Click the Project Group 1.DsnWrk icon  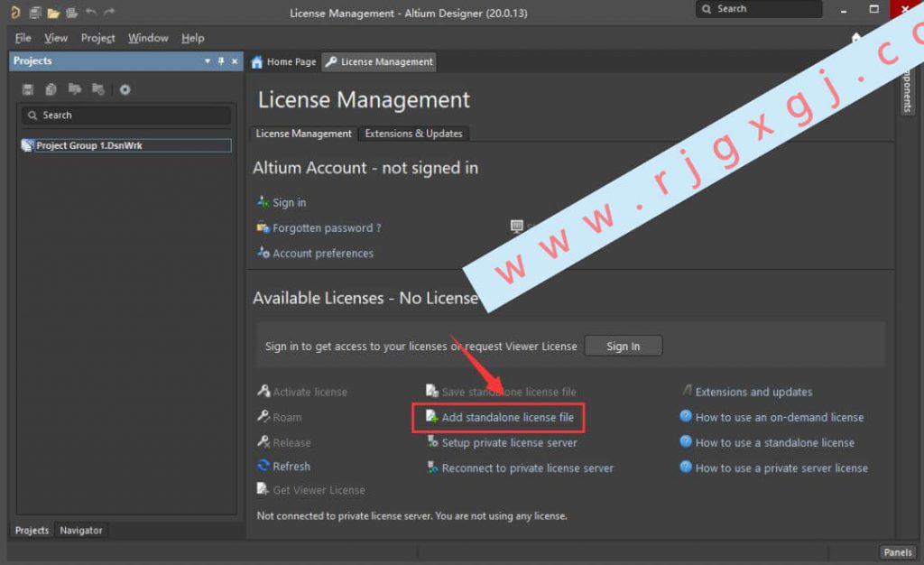tap(28, 145)
